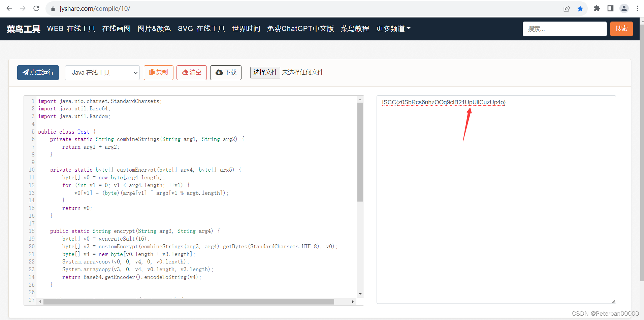The width and height of the screenshot is (644, 320).
Task: Copy the code with 复制 button
Action: point(159,73)
